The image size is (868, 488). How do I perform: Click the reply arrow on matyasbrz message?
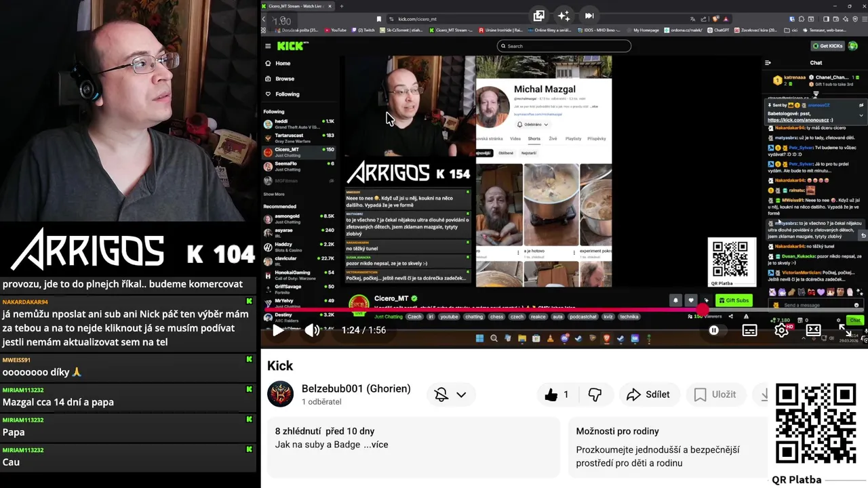point(863,236)
